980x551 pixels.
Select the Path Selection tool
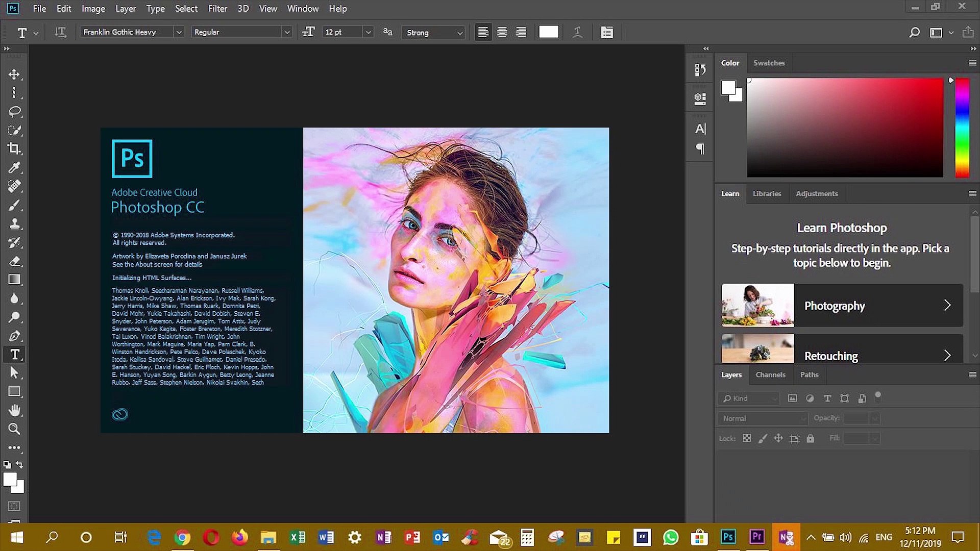pos(14,373)
